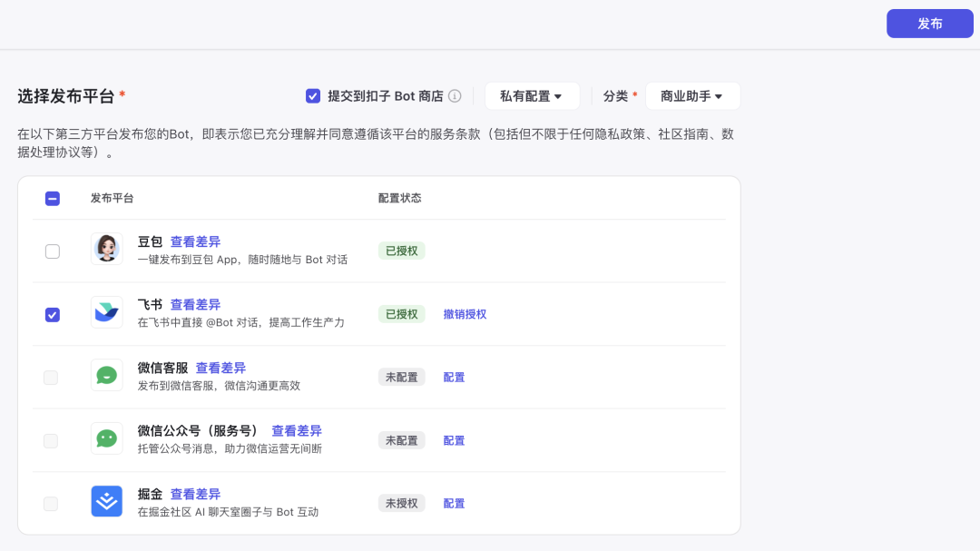Viewport: 980px width, 551px height.
Task: Open 查看差异 link next to 豆包
Action: click(x=196, y=242)
